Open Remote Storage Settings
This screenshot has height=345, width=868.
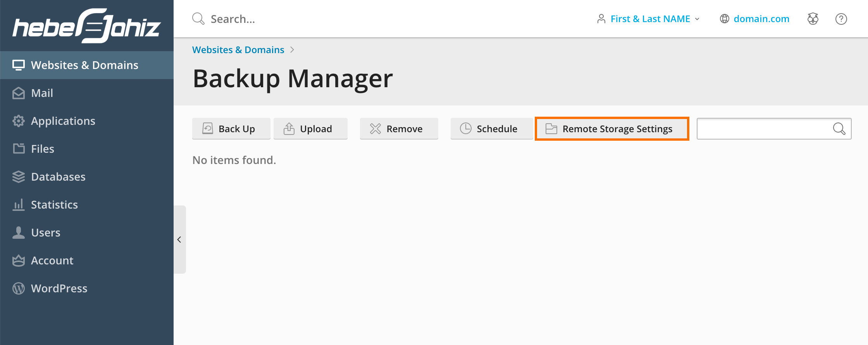coord(612,129)
